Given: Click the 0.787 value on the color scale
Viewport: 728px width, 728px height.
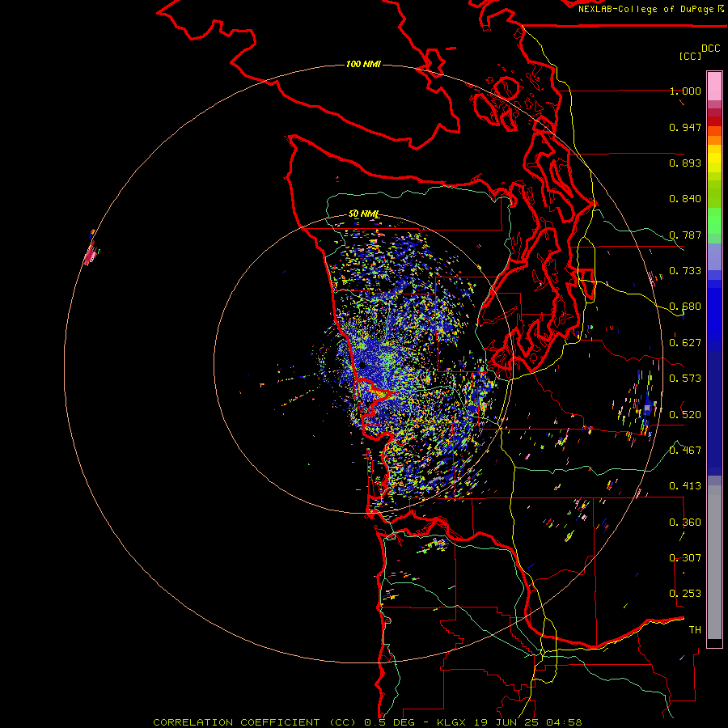Looking at the screenshot, I should pyautogui.click(x=685, y=235).
